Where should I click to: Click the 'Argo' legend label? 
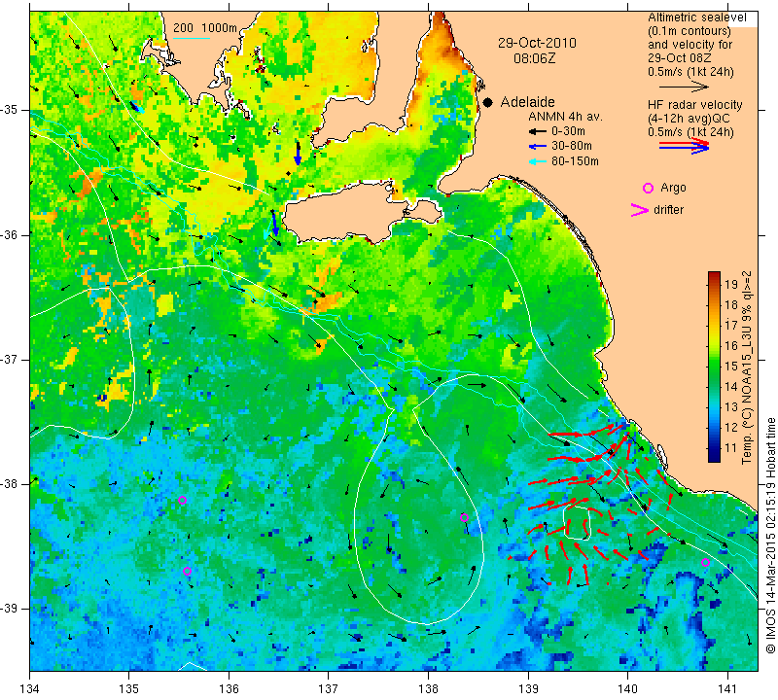[673, 188]
